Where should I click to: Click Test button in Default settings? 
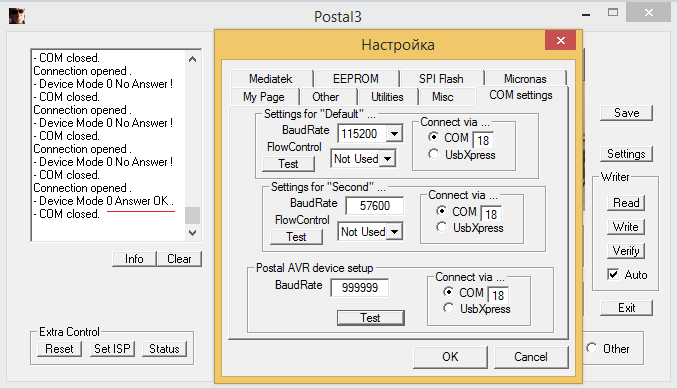(288, 164)
